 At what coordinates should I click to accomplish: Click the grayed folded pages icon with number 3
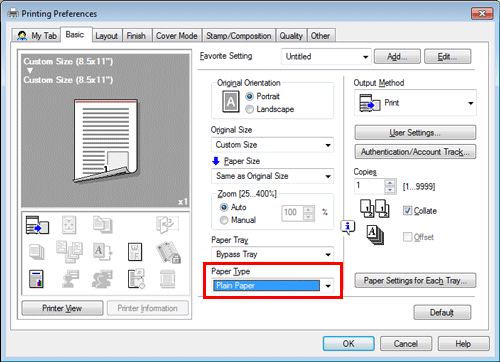tap(167, 224)
